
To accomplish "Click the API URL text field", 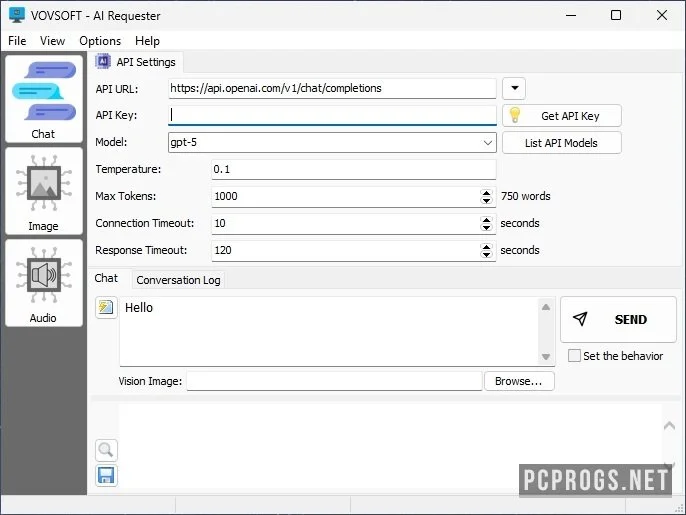I will tap(332, 88).
